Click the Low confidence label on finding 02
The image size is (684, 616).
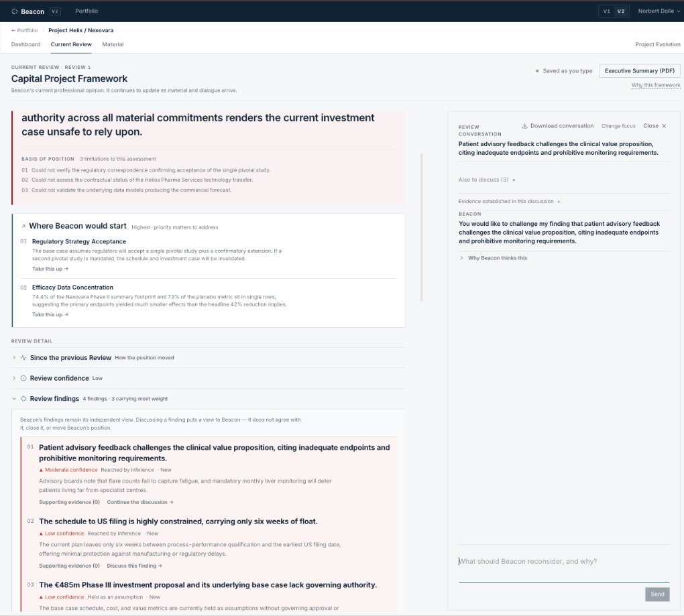tap(64, 534)
